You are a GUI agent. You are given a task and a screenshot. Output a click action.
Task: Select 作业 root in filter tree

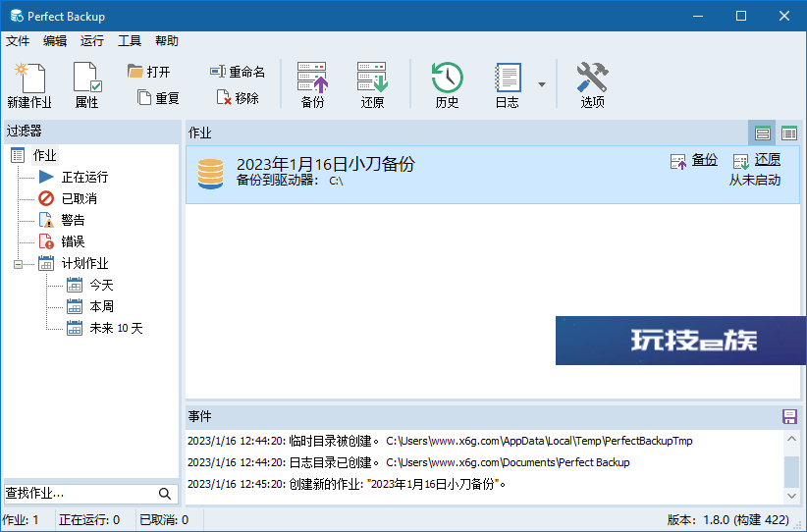tap(44, 155)
